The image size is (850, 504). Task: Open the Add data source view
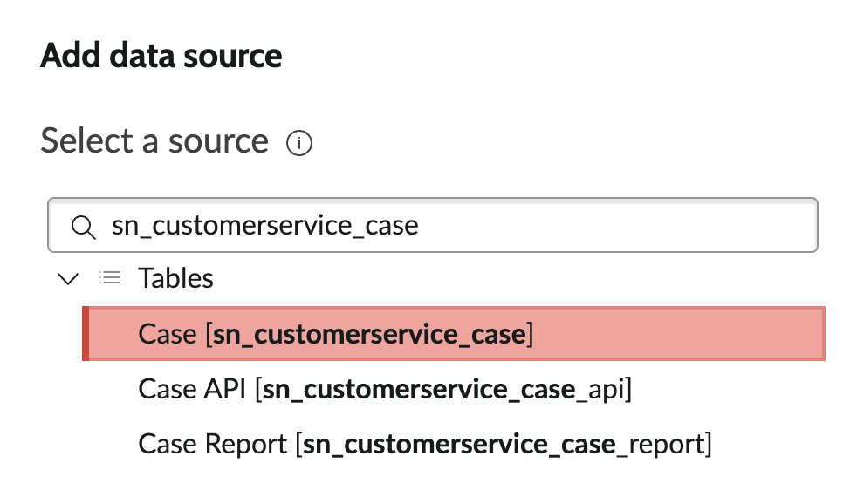(161, 55)
